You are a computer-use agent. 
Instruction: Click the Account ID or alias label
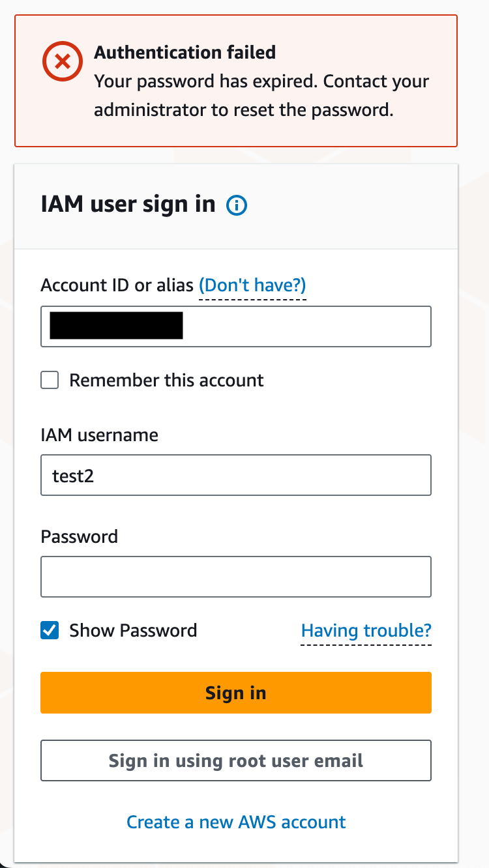coord(117,285)
